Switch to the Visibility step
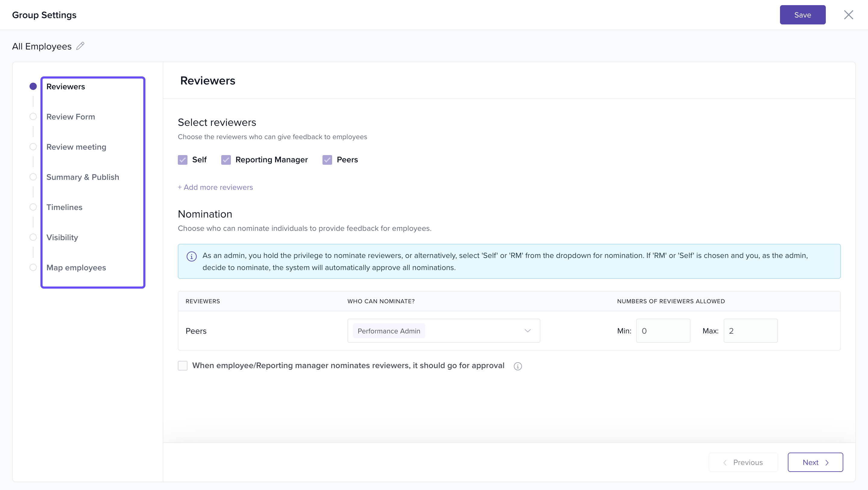Viewport: 868px width, 490px height. pyautogui.click(x=62, y=237)
